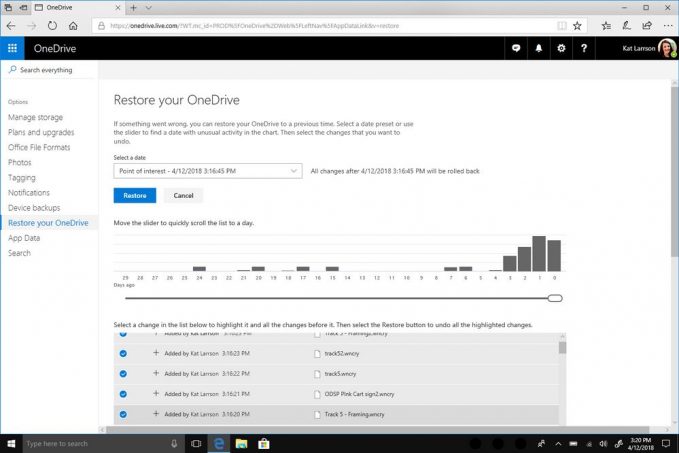Click the OneDrive header title
The height and width of the screenshot is (453, 679).
click(55, 49)
